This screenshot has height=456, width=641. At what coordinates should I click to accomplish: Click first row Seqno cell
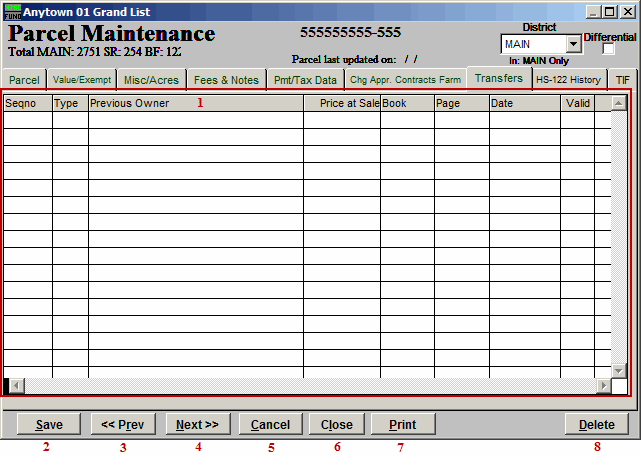pyautogui.click(x=28, y=120)
